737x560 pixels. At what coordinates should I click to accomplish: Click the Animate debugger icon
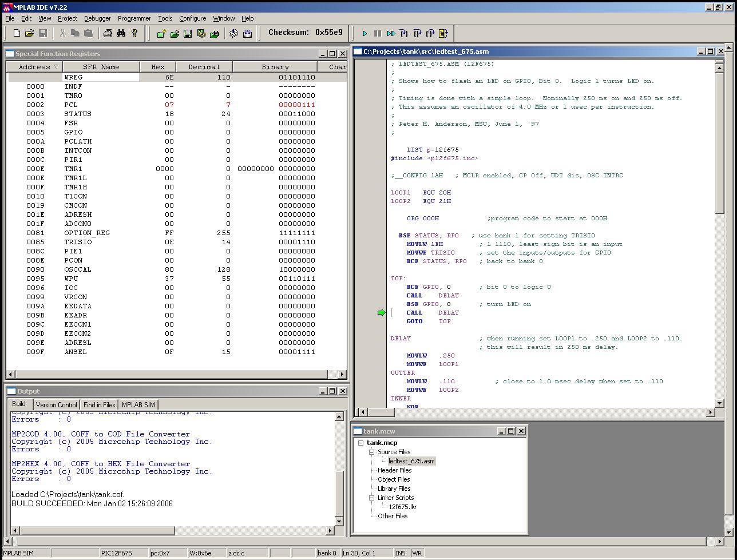(391, 34)
